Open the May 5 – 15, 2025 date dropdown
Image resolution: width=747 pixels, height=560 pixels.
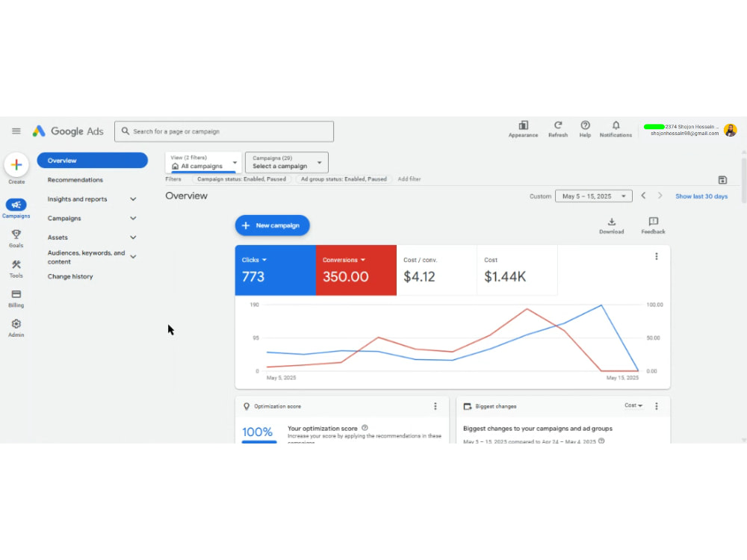594,196
